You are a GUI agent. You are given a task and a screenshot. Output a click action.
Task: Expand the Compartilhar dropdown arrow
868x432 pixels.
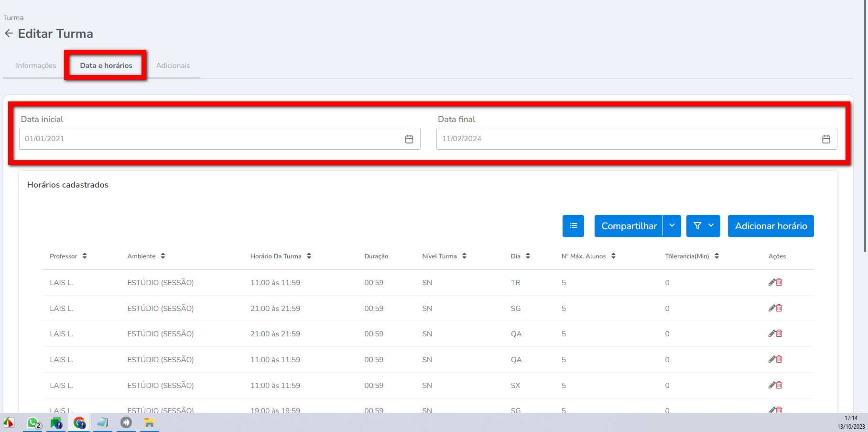pos(672,226)
